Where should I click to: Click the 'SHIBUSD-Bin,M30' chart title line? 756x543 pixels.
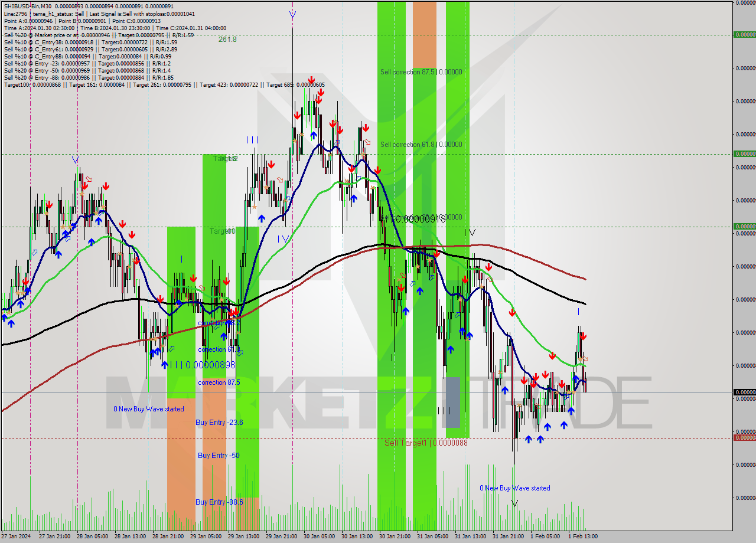(89, 6)
